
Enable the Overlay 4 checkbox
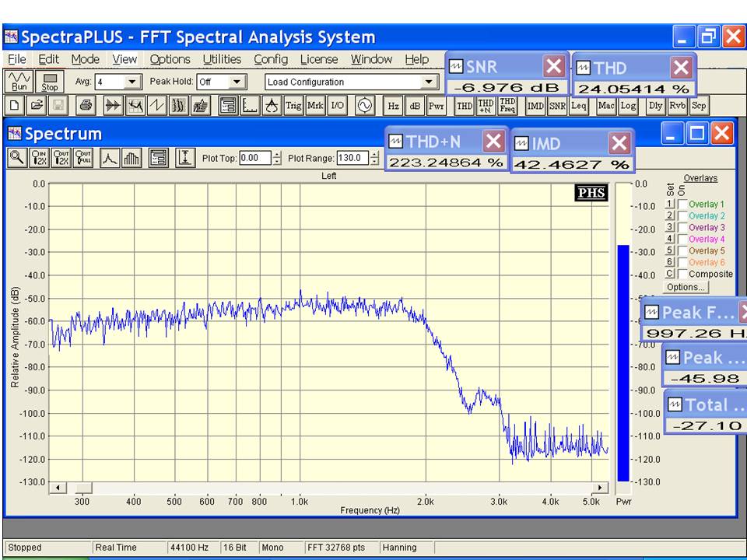pos(682,239)
